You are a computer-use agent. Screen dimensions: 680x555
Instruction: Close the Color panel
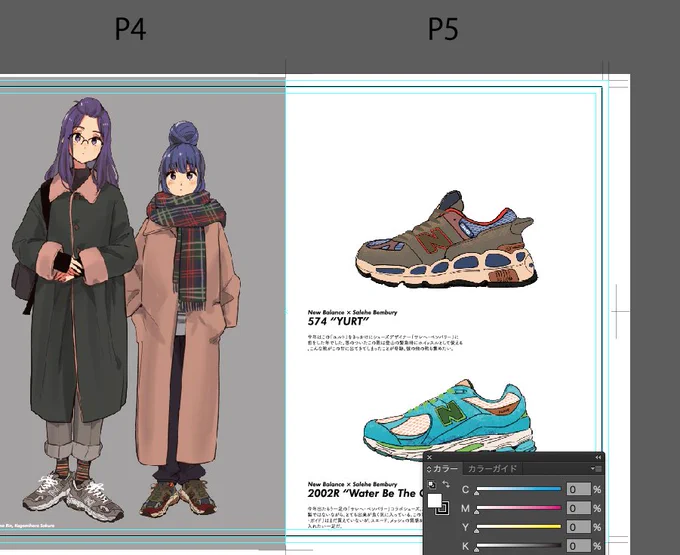click(429, 457)
